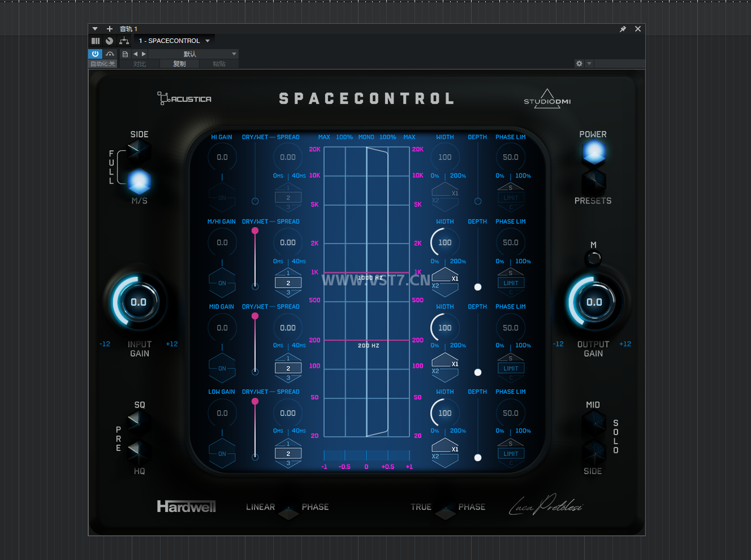This screenshot has width=751, height=560.
Task: Click the small M knob above output gain
Action: click(594, 258)
